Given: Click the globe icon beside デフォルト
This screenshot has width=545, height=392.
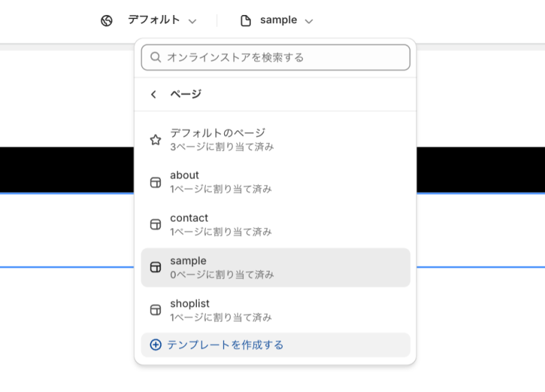Looking at the screenshot, I should pyautogui.click(x=107, y=21).
